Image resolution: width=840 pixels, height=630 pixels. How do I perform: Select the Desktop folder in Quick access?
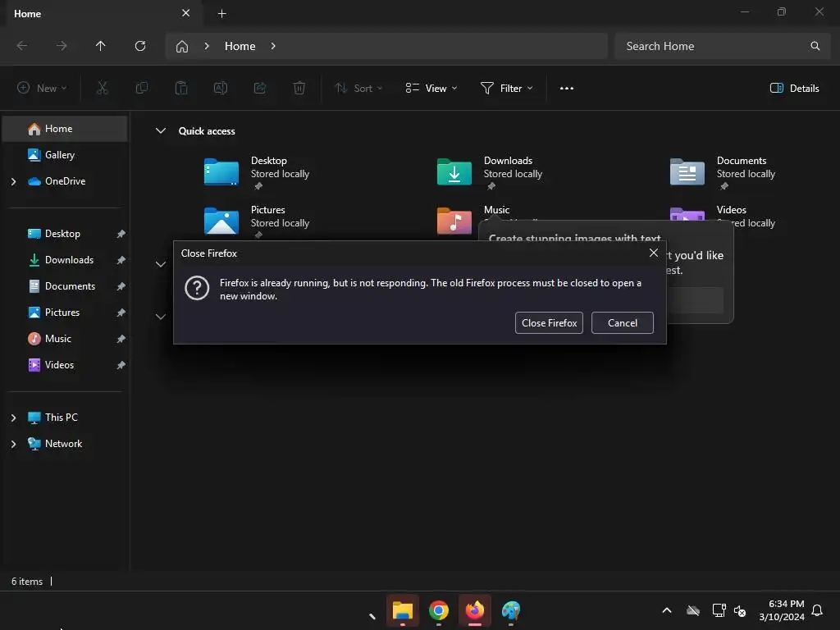click(x=257, y=172)
